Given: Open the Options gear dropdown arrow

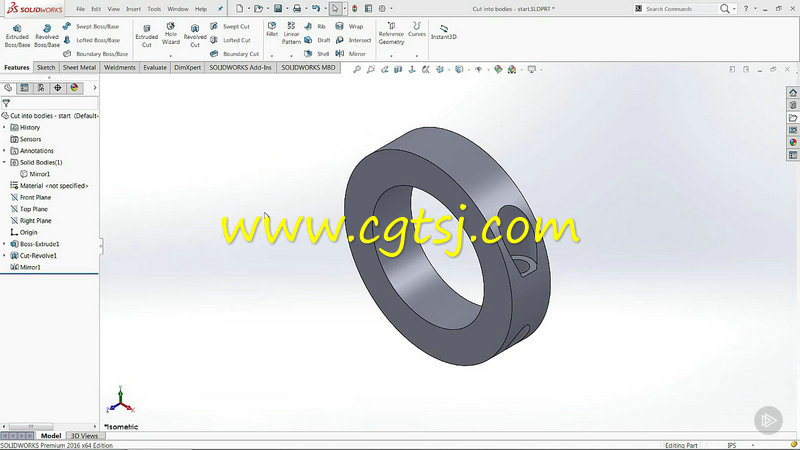Looking at the screenshot, I should [x=391, y=9].
